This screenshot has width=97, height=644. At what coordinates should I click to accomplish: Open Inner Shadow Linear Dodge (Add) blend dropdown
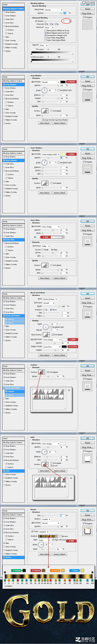50,154
